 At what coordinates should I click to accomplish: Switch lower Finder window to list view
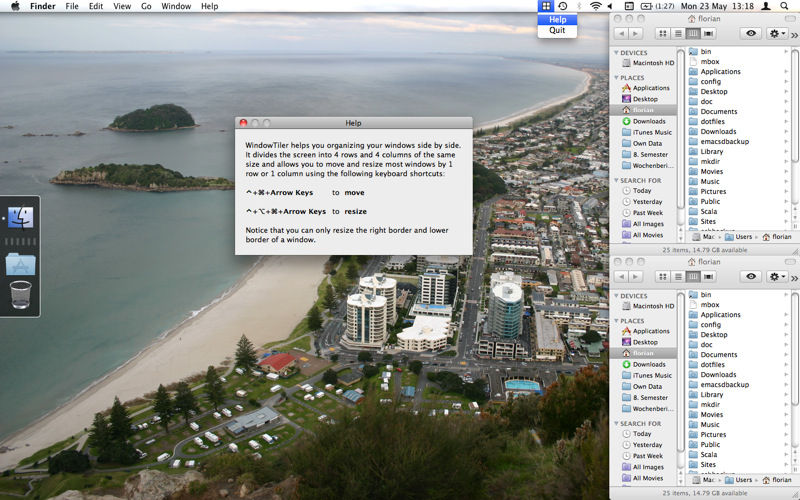(x=678, y=277)
